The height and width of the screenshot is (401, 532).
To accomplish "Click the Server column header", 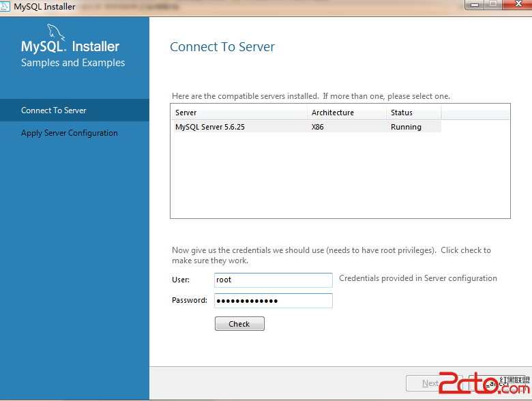I will (x=239, y=113).
